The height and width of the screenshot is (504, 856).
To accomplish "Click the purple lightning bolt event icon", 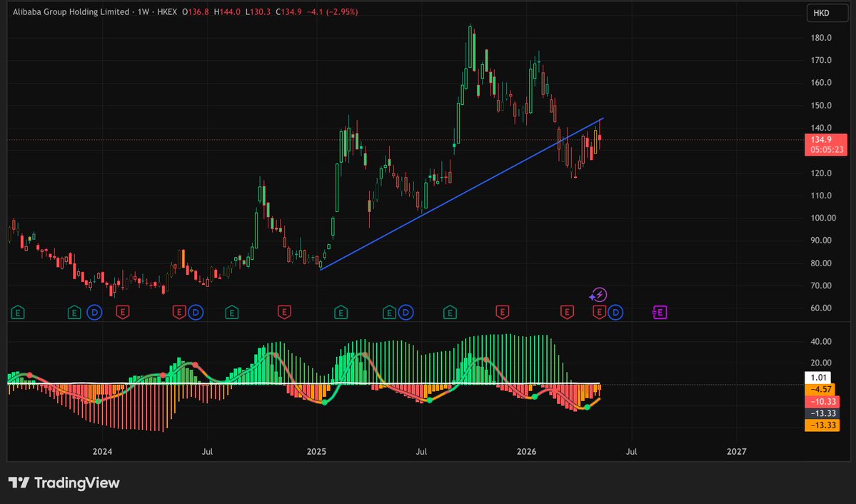I will [599, 295].
